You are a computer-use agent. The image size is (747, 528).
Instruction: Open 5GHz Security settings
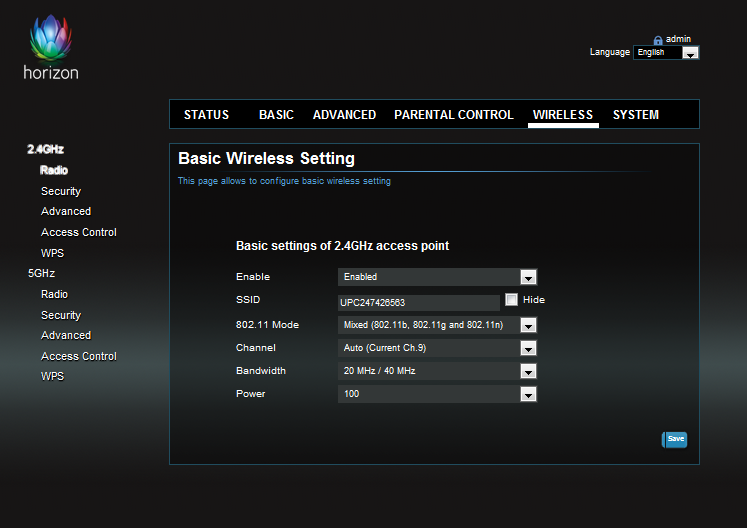[x=61, y=315]
